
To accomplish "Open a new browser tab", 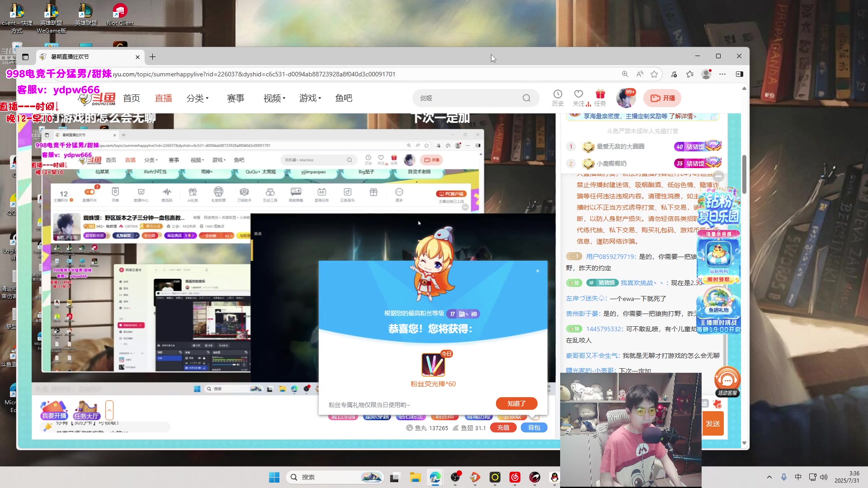I will [x=153, y=56].
